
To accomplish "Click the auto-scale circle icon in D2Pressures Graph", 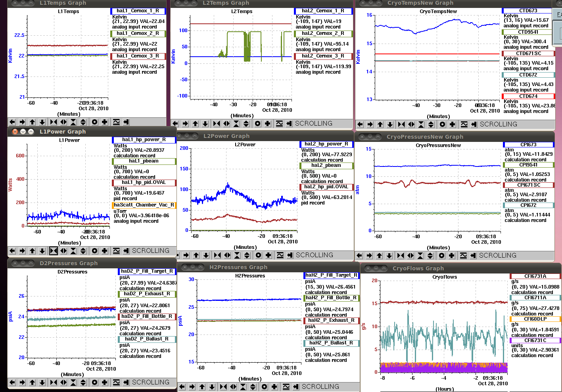I will pos(94,382).
